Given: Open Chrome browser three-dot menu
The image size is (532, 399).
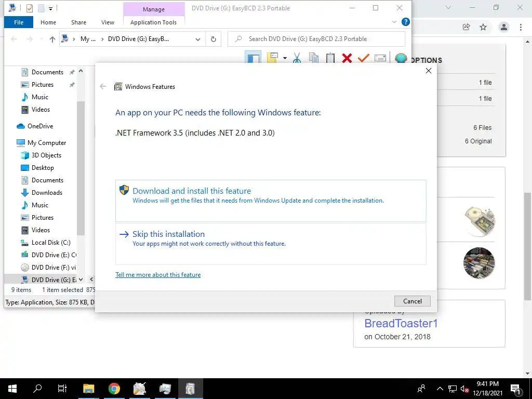Looking at the screenshot, I should click(x=521, y=27).
